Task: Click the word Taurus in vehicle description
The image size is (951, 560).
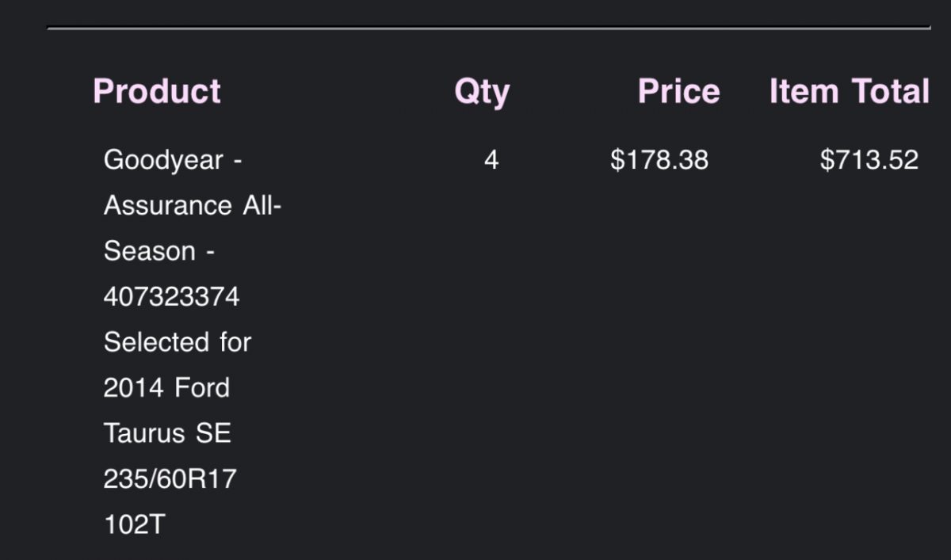Action: 143,434
